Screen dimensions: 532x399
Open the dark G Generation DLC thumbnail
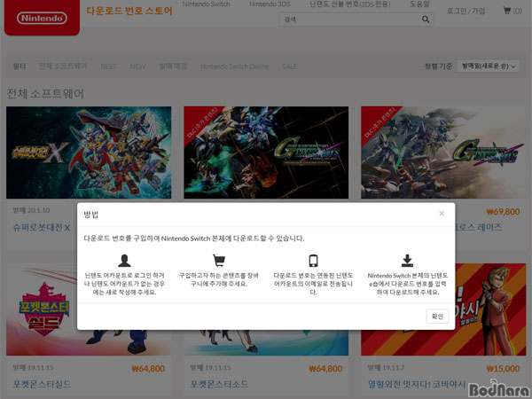pyautogui.click(x=266, y=153)
